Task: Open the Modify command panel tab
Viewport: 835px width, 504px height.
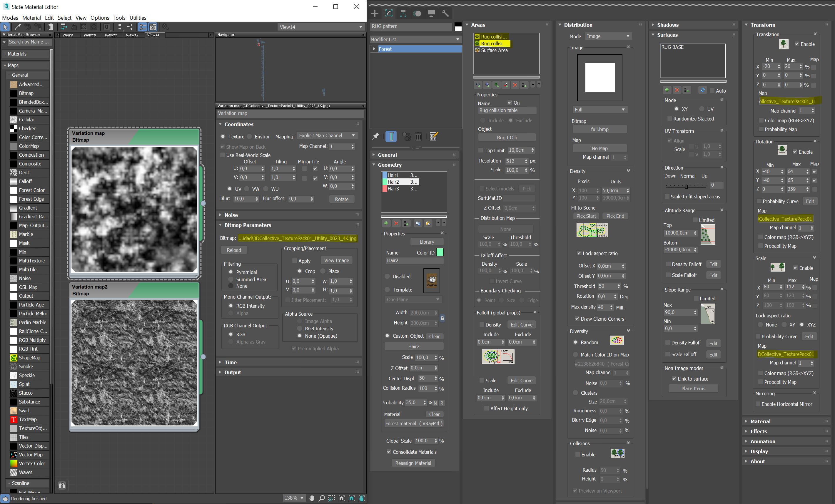Action: click(x=389, y=14)
